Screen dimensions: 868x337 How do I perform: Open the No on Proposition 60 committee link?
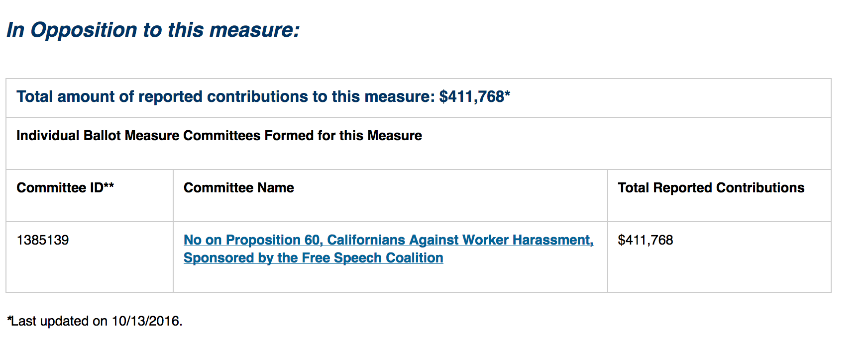pyautogui.click(x=388, y=249)
